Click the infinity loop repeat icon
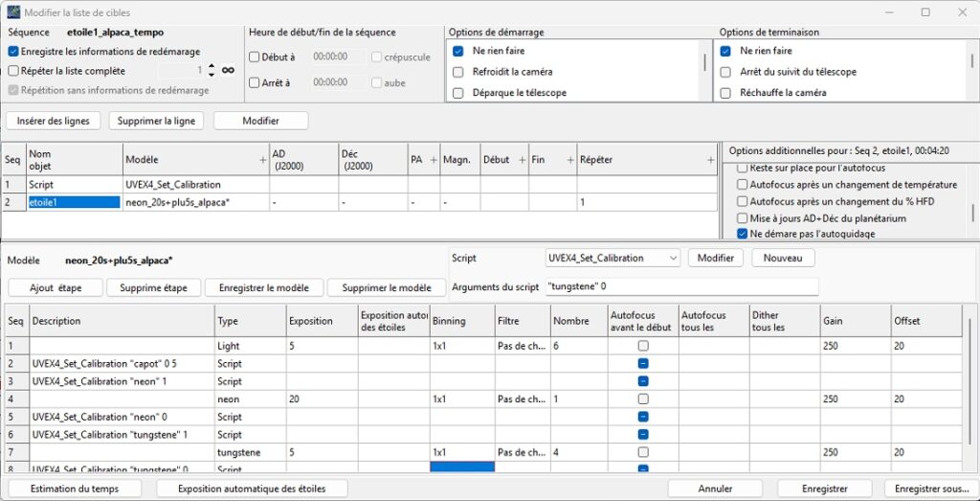980x501 pixels. pos(228,71)
